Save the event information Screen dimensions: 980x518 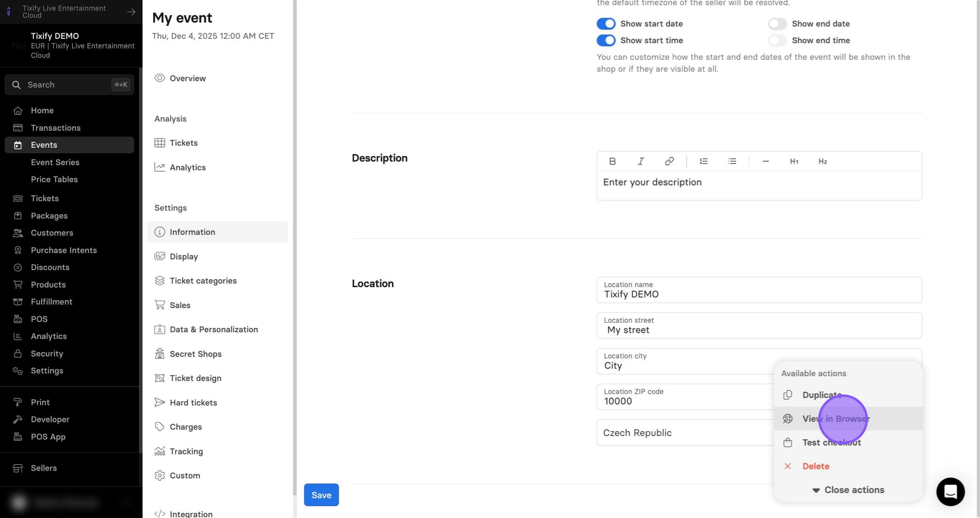pos(321,495)
